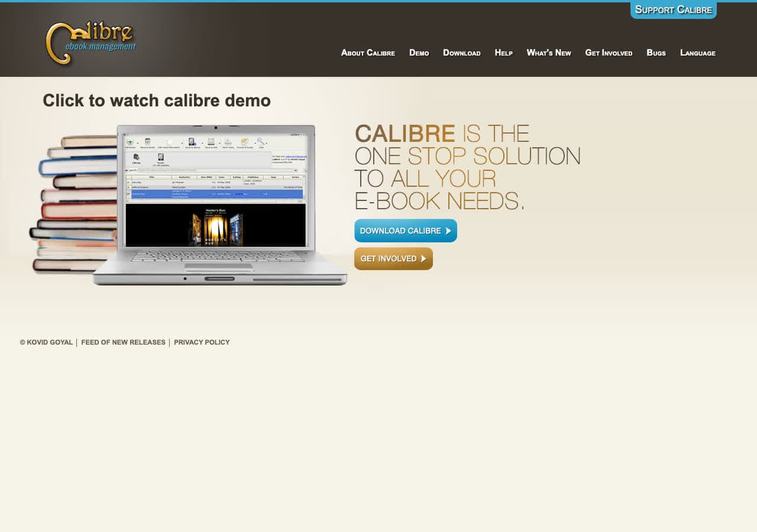The width and height of the screenshot is (757, 532).
Task: Click the Download Calibre button
Action: coord(406,231)
